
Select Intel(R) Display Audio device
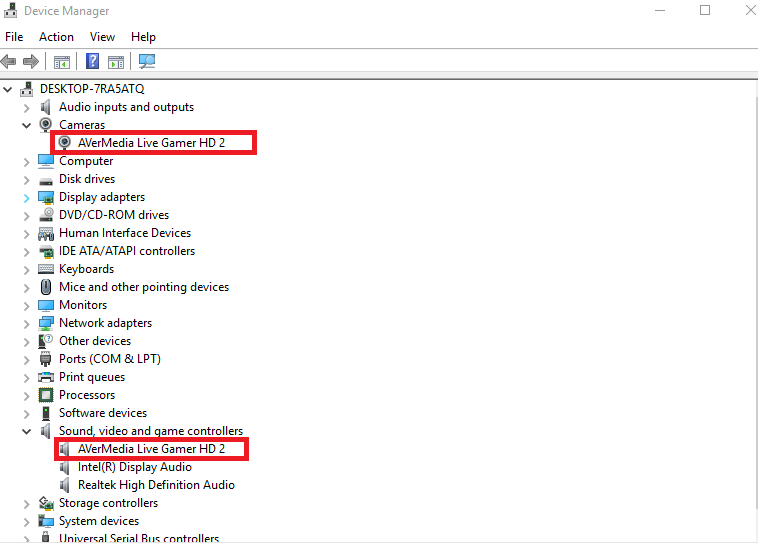[x=135, y=467]
